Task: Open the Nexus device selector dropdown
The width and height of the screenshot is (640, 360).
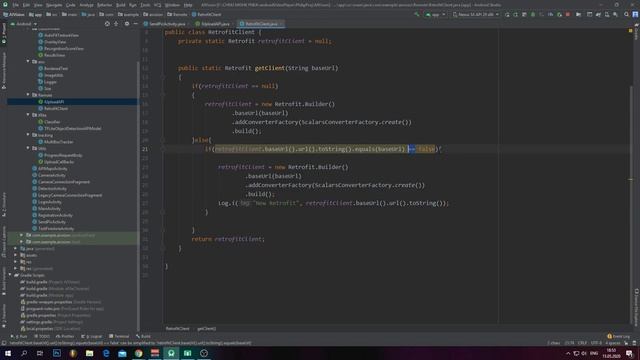Action: (476, 14)
